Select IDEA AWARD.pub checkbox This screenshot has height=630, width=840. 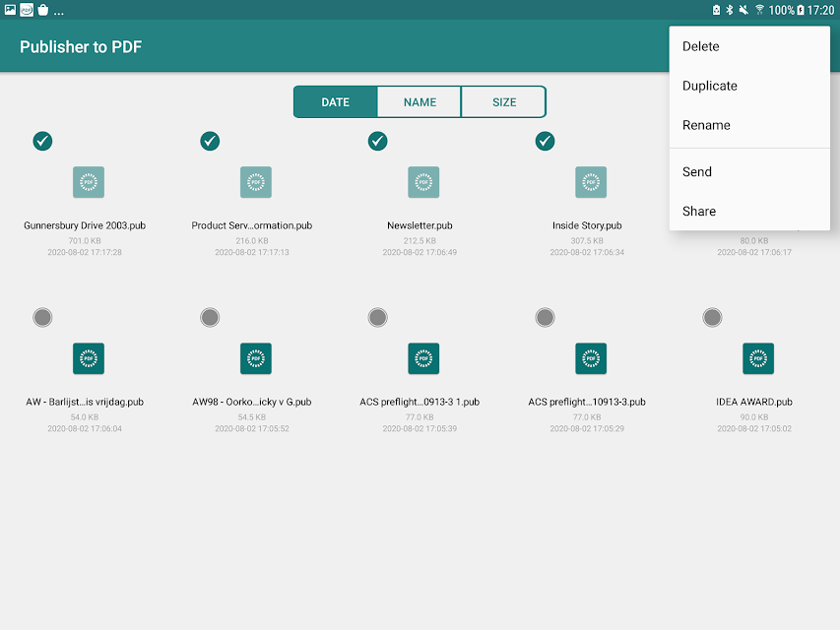713,317
